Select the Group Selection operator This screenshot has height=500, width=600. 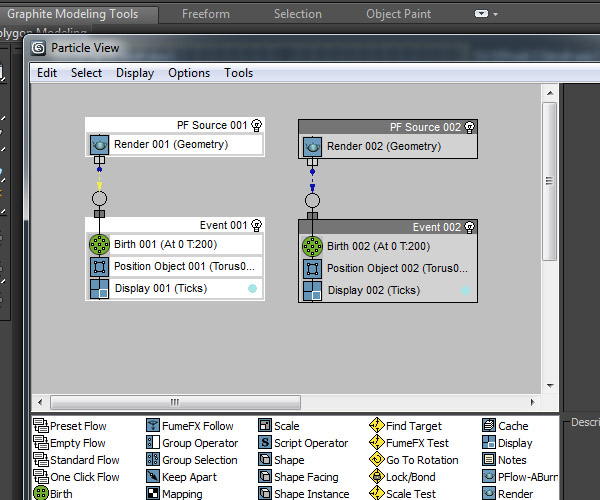[x=192, y=460]
